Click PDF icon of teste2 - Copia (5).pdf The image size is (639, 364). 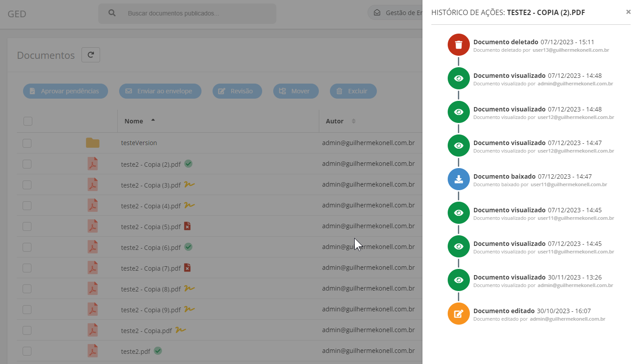[93, 226]
